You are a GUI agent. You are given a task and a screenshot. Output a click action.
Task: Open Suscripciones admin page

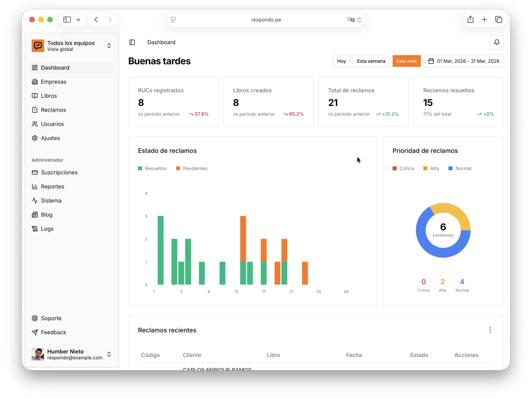click(72, 172)
